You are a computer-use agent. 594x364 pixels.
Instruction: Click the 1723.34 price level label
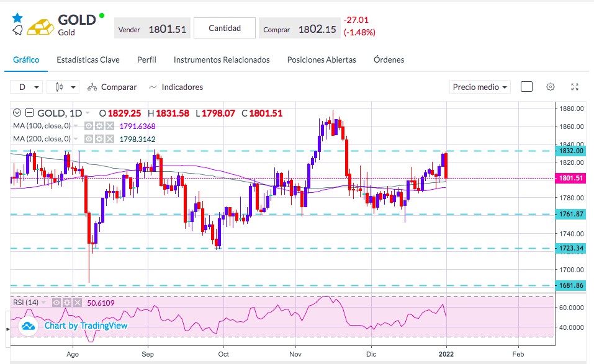click(x=571, y=248)
